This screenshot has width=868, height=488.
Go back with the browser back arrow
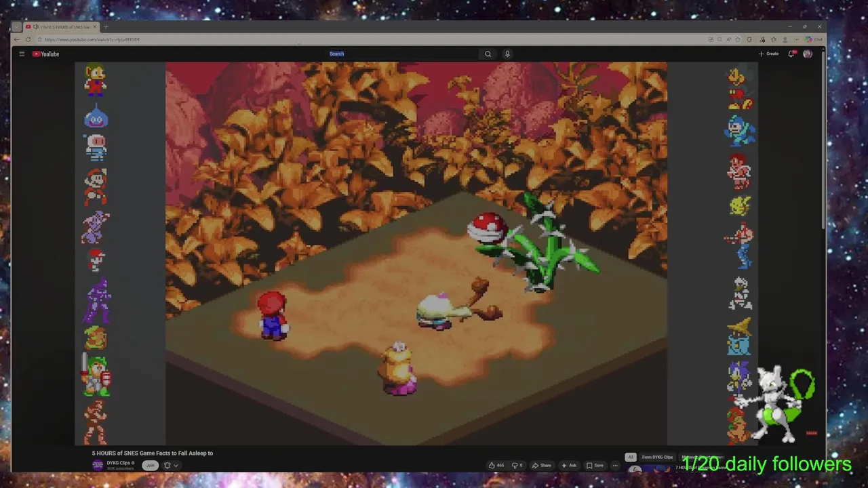tap(18, 39)
